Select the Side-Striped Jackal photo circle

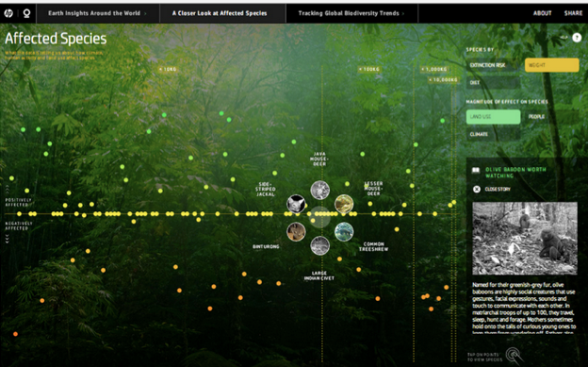(x=296, y=204)
